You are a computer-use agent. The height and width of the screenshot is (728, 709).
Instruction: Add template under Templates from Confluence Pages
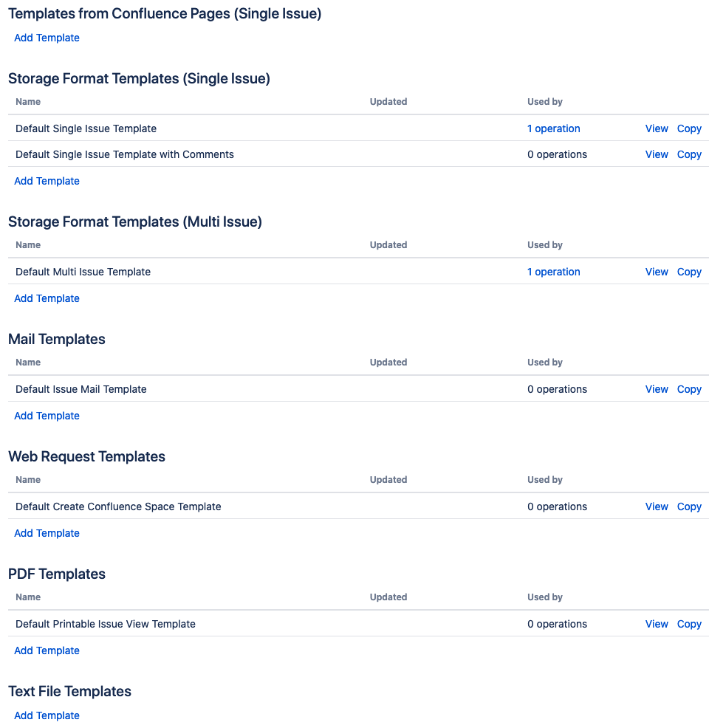coord(47,38)
